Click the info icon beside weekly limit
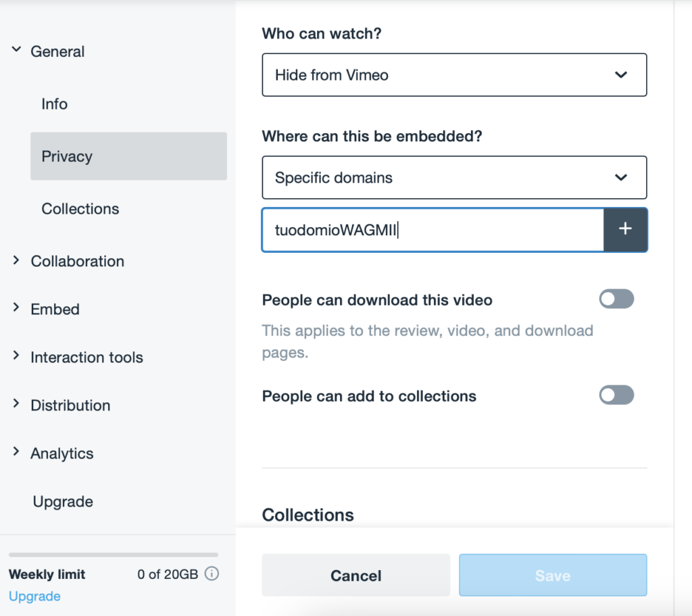This screenshot has height=616, width=692. tap(212, 574)
